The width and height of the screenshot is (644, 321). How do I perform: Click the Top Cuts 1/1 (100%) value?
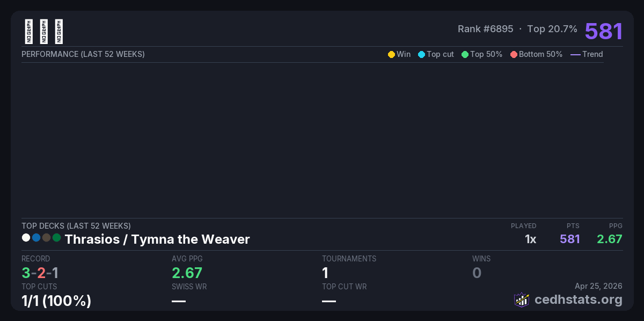tap(56, 301)
